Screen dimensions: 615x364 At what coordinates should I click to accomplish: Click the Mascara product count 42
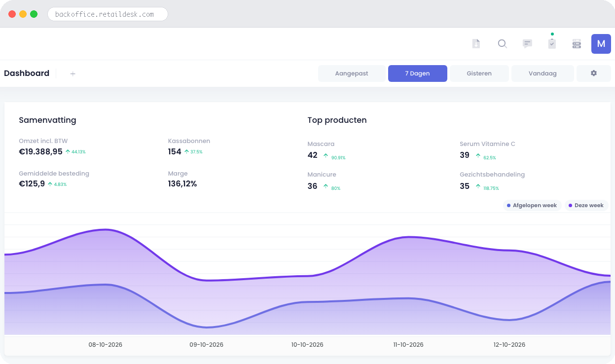click(x=313, y=155)
